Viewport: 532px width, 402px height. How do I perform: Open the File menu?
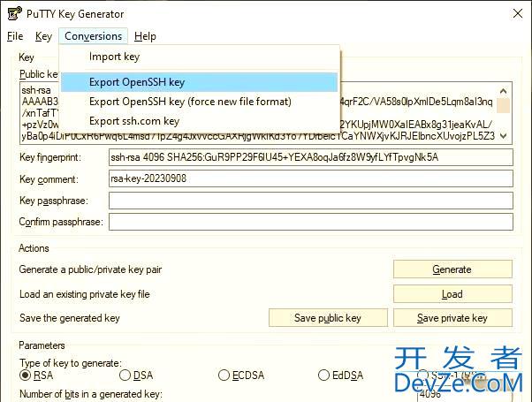click(15, 36)
